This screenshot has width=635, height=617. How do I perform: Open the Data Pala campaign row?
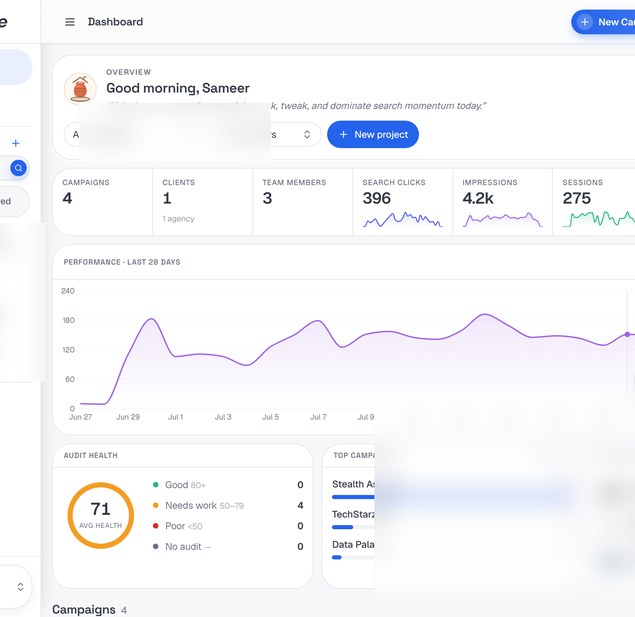click(353, 550)
